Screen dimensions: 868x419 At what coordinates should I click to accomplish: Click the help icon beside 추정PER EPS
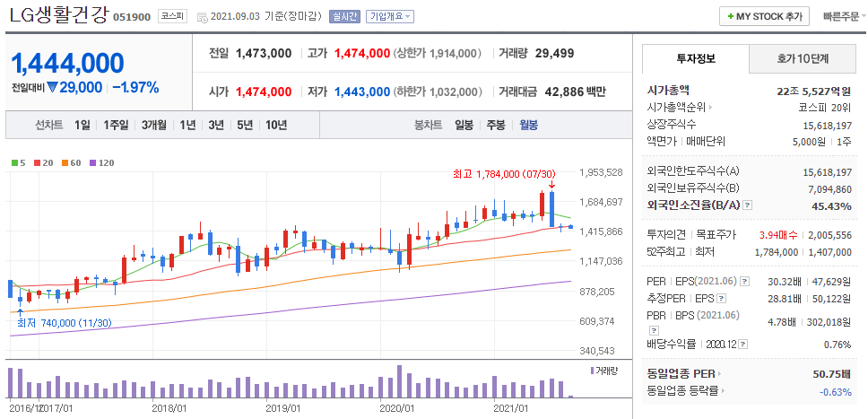pos(721,299)
